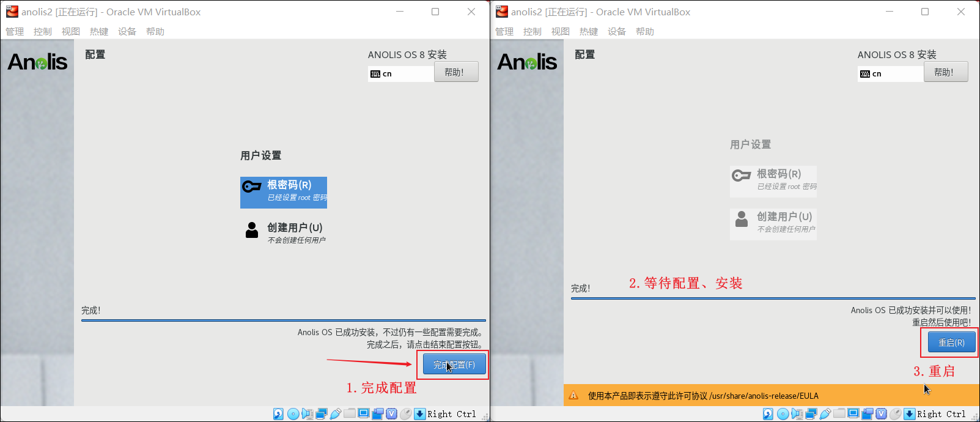The width and height of the screenshot is (980, 422).
Task: Open 控制 menu in 重启 window
Action: point(532,31)
